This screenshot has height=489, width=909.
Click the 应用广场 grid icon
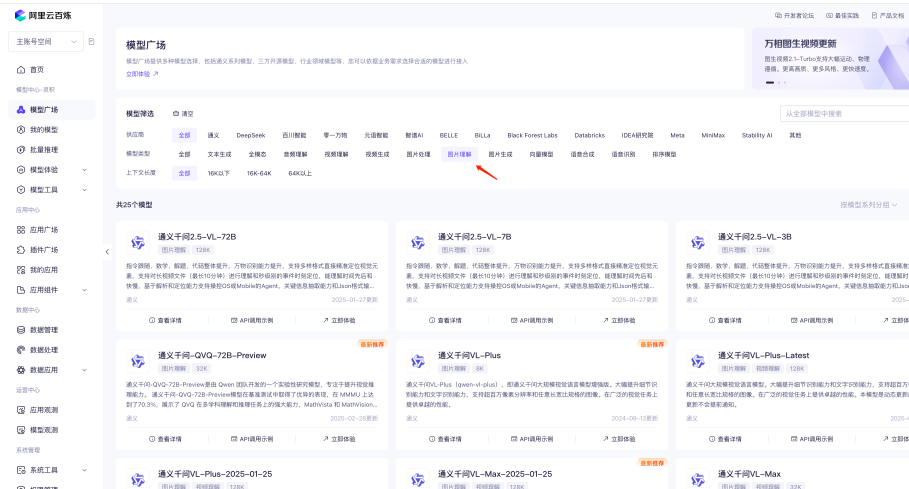[x=21, y=229]
